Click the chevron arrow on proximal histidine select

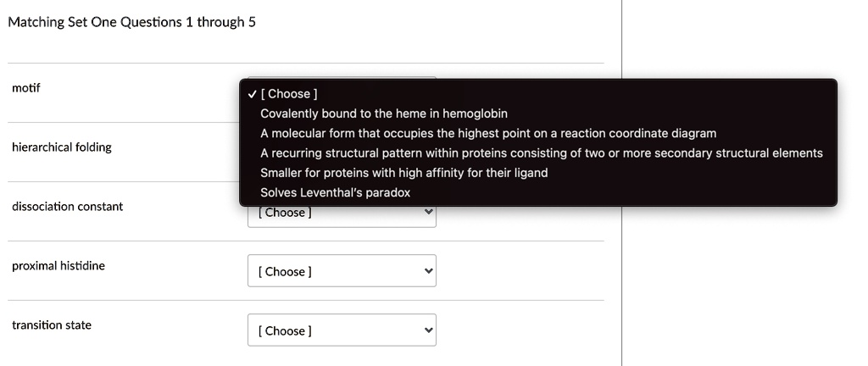[x=428, y=272]
